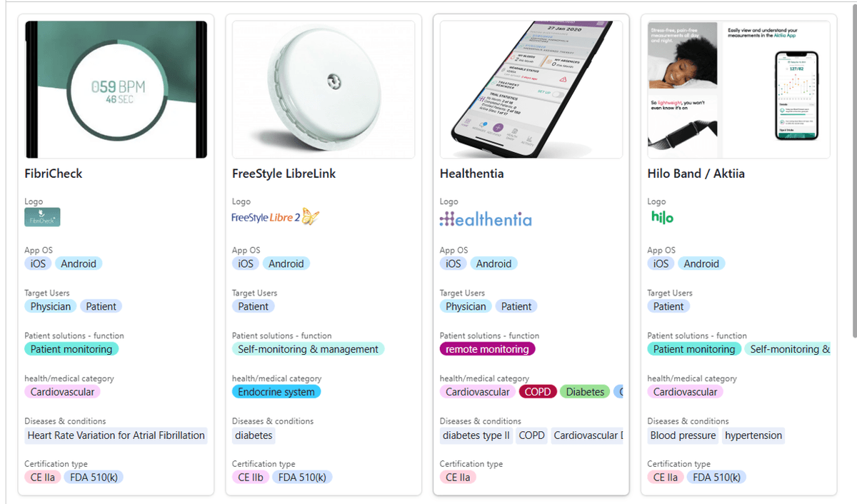Select the Android tag under FreeStyle LibreLink
Screen dimensions: 857x504
tap(286, 263)
